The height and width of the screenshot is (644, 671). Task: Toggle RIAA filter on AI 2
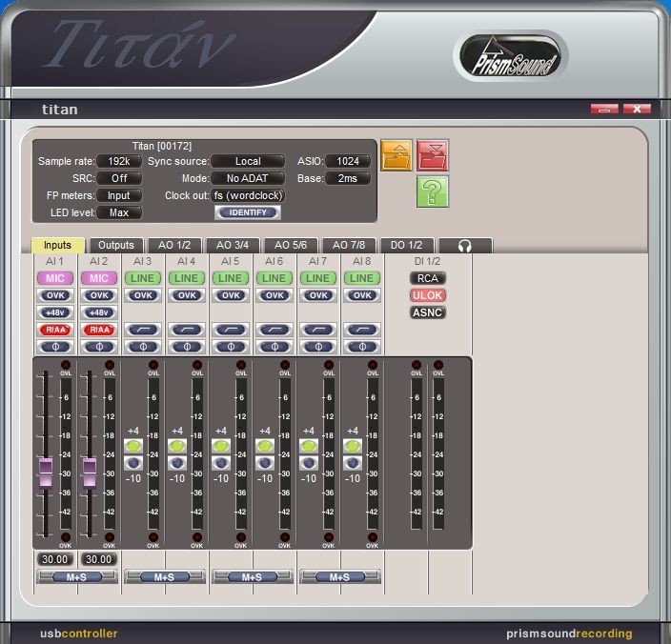tap(99, 330)
